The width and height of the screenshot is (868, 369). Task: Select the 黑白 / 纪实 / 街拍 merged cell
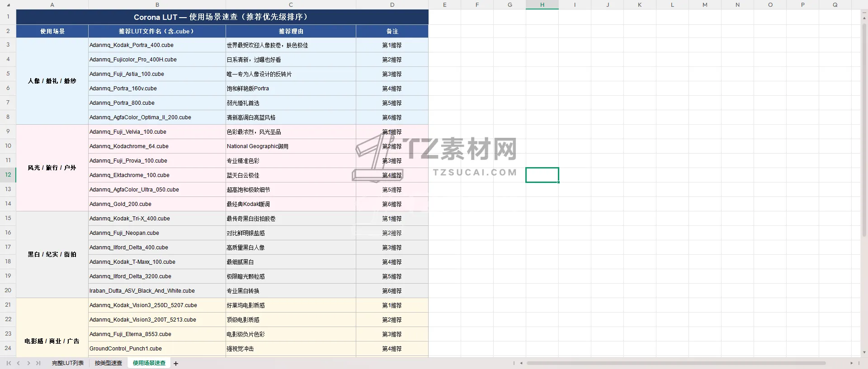[x=52, y=255]
